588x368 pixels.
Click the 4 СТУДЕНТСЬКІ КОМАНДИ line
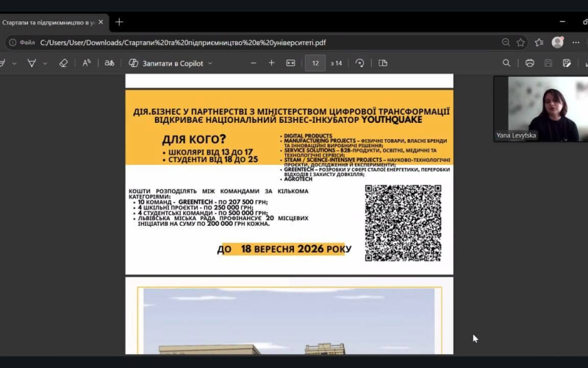point(203,213)
